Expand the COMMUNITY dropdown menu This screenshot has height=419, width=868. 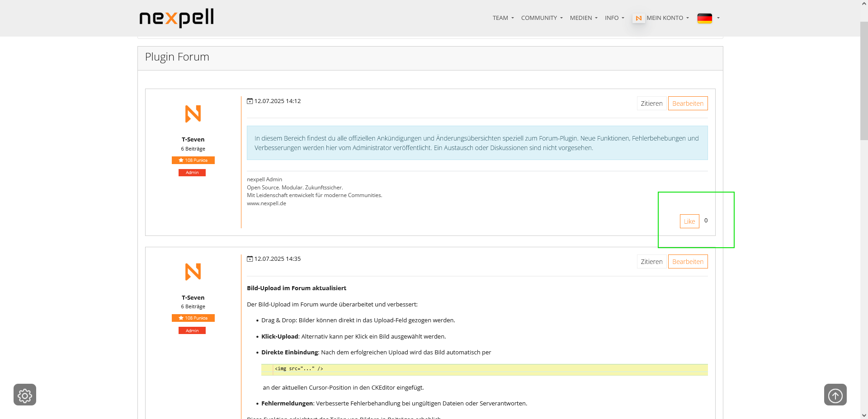pos(542,18)
